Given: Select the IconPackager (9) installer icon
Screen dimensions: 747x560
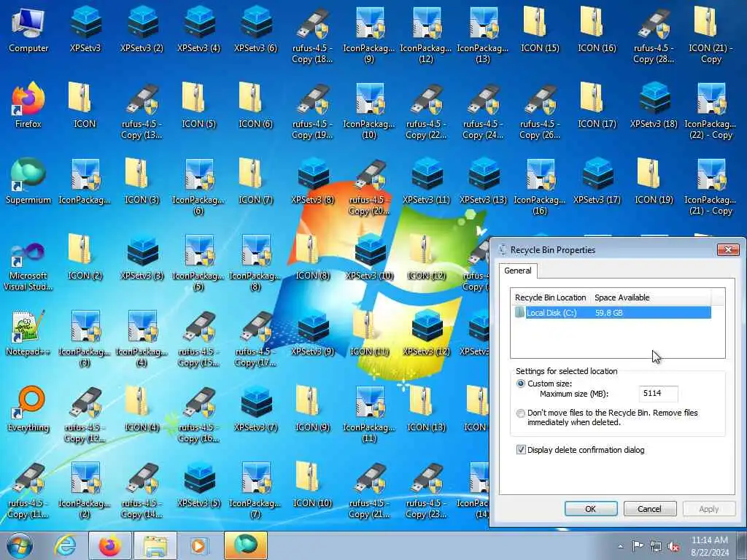Looking at the screenshot, I should coord(369,35).
